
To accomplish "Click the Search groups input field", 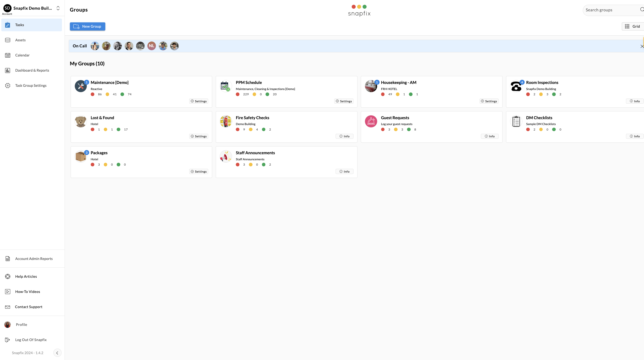I will 610,10.
